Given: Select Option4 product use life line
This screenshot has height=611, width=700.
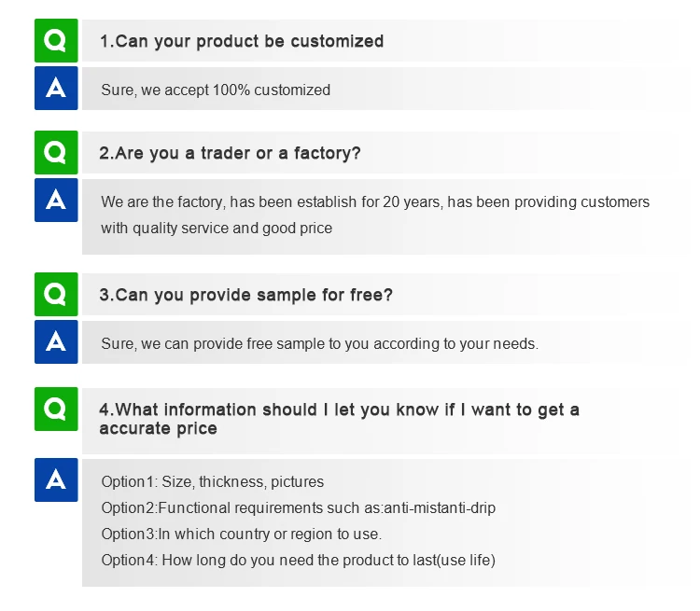Looking at the screenshot, I should click(298, 561).
